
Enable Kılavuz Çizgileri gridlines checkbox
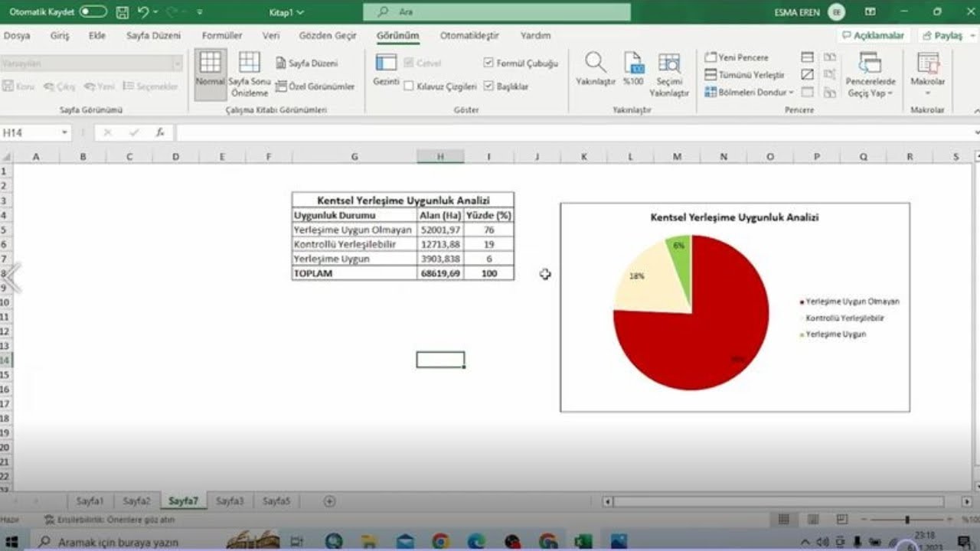coord(409,86)
